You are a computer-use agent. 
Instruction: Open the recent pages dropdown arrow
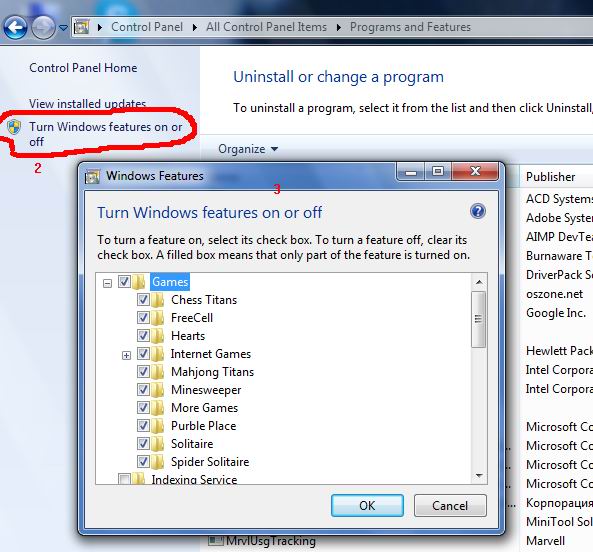(64, 28)
